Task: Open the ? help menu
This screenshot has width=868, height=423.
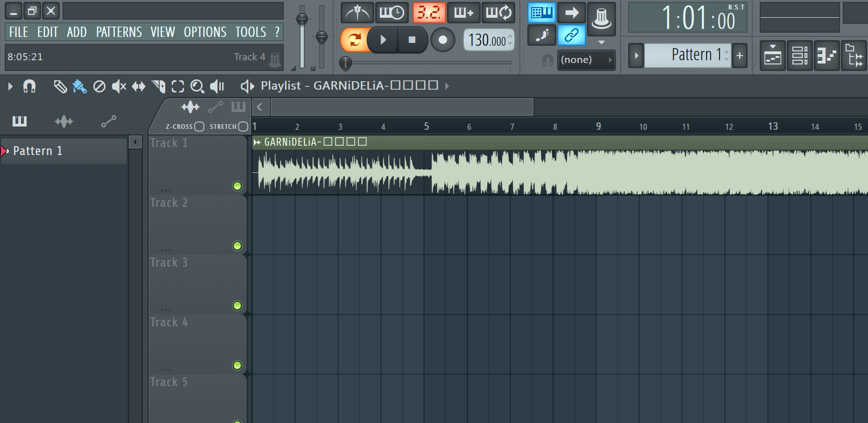Action: click(x=277, y=32)
